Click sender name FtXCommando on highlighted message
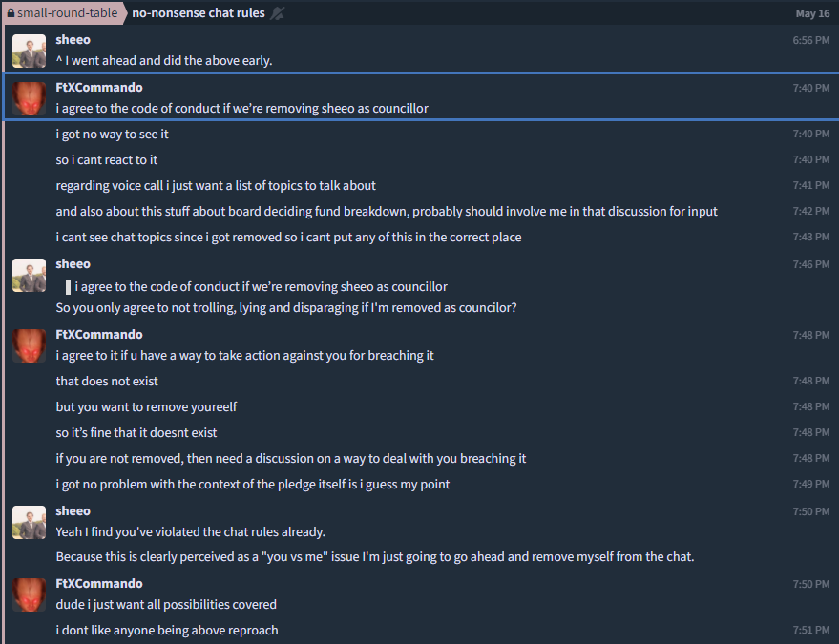 [x=99, y=87]
